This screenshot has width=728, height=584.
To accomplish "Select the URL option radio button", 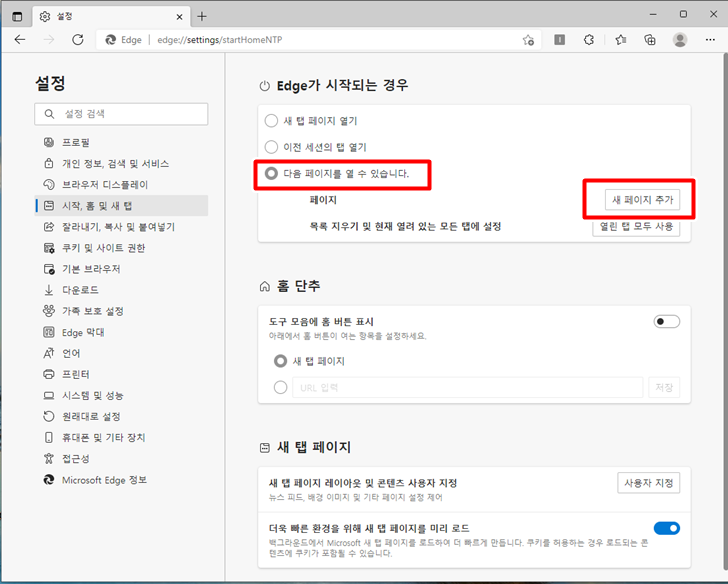I will 280,387.
